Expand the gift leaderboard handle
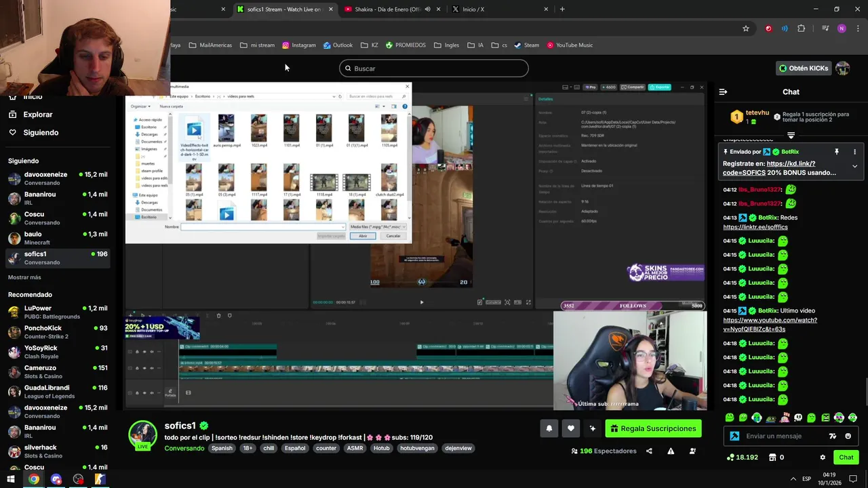The height and width of the screenshot is (488, 868). [x=791, y=136]
